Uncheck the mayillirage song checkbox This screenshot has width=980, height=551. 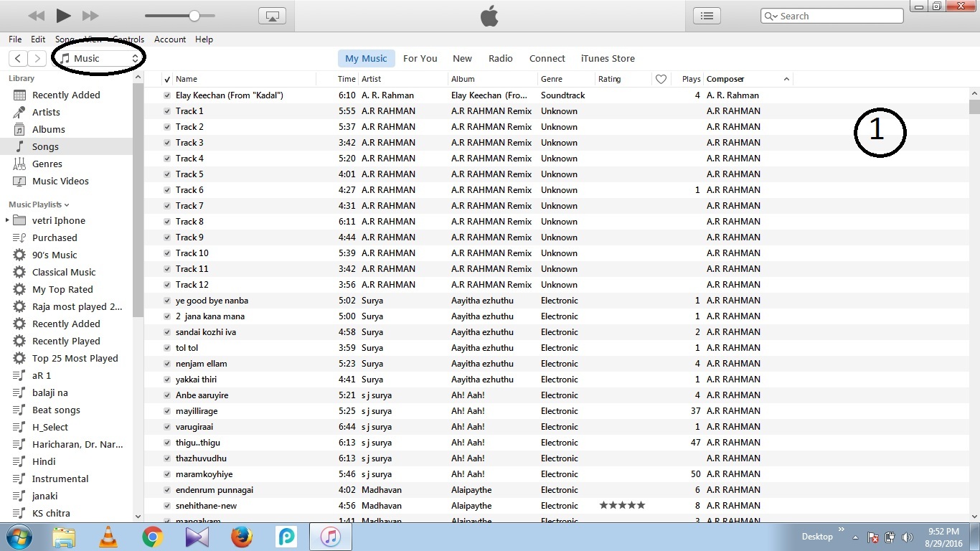coord(167,411)
